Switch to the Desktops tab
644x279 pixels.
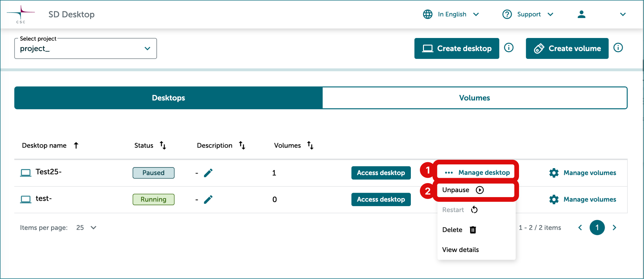[x=168, y=98]
